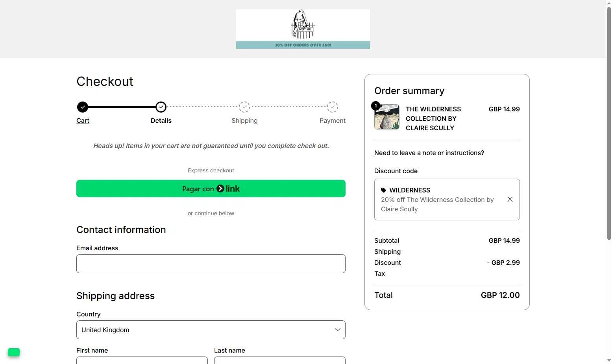Click the 'Shipping address' heading
612x364 pixels.
click(x=115, y=296)
